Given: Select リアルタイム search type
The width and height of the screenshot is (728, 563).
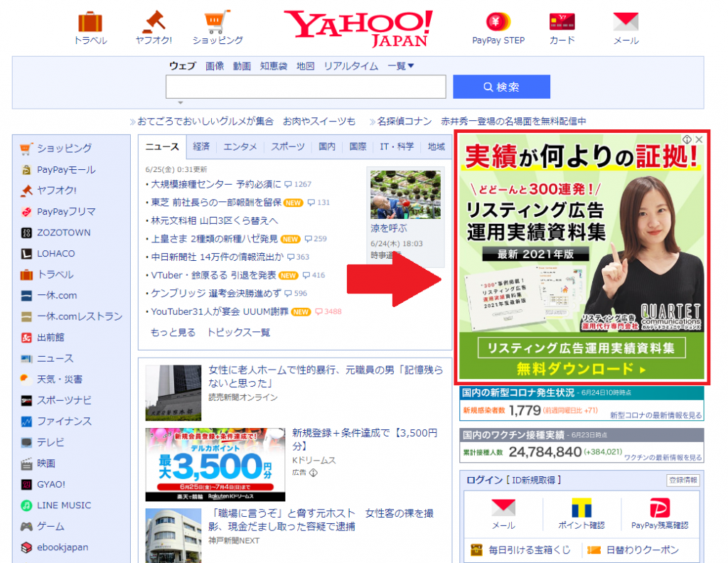Looking at the screenshot, I should [351, 66].
